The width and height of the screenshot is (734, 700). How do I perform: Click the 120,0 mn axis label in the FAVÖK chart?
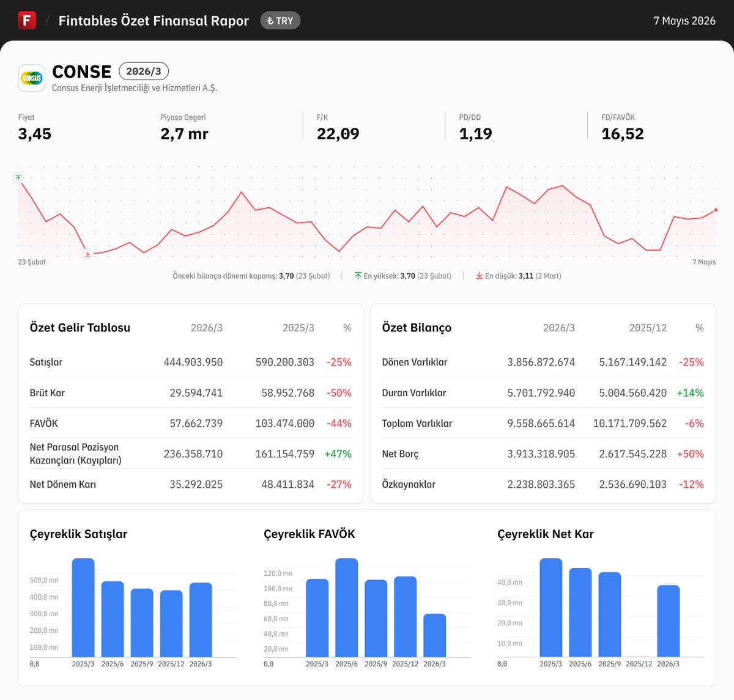click(278, 573)
